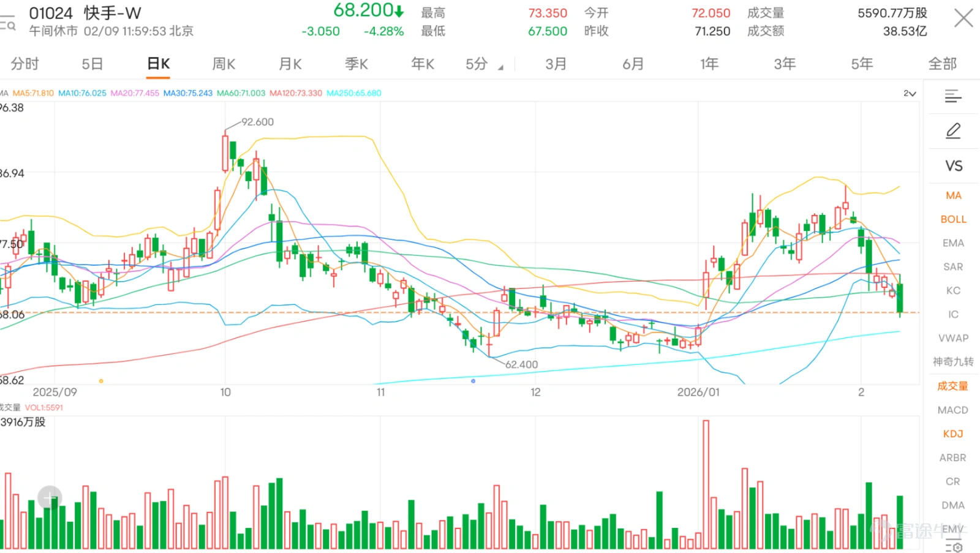Switch to the 月K monthly tab
Viewport: 980px width, 553px height.
click(x=290, y=64)
